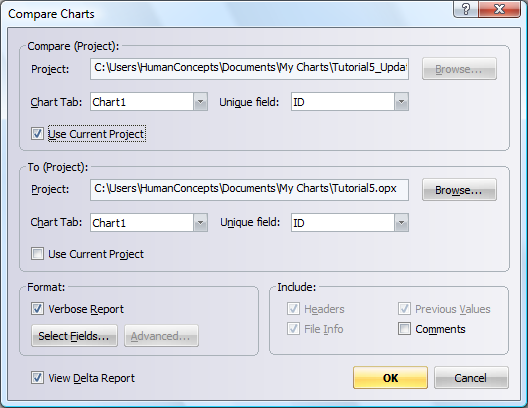Expand Compare section Chart Tab dropdown
This screenshot has width=528, height=408.
pos(200,102)
